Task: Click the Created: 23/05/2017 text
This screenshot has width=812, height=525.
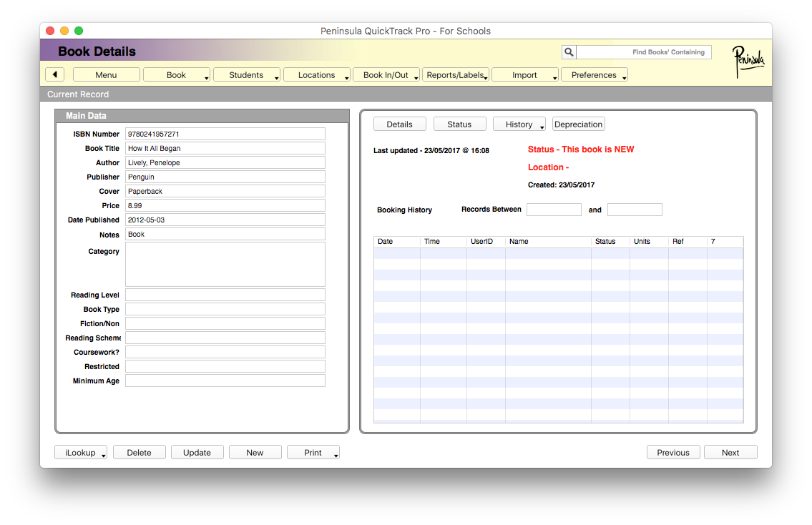Action: coord(562,185)
